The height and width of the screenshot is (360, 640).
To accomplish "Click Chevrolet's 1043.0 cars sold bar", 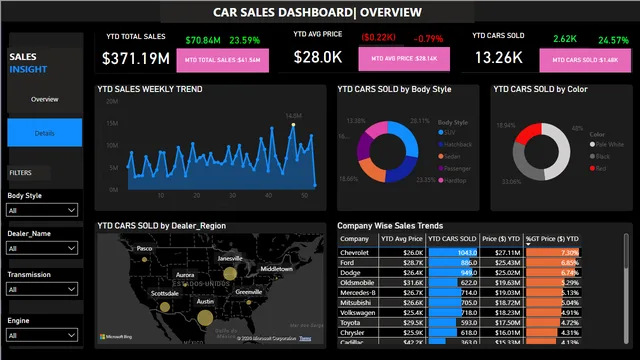I will click(x=453, y=253).
